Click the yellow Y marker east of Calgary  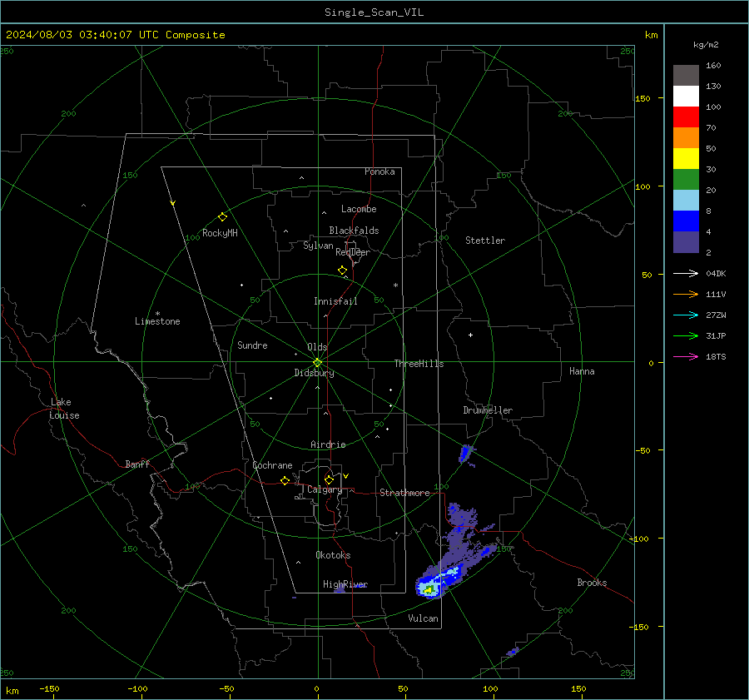click(346, 476)
